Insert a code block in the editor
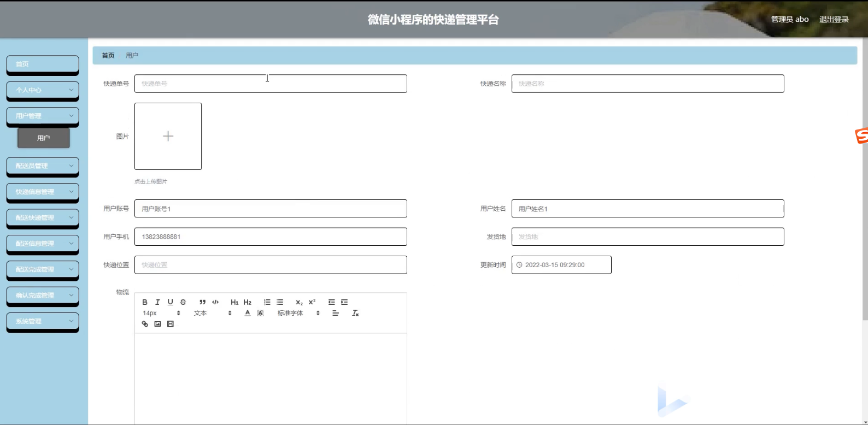This screenshot has height=425, width=868. point(215,302)
